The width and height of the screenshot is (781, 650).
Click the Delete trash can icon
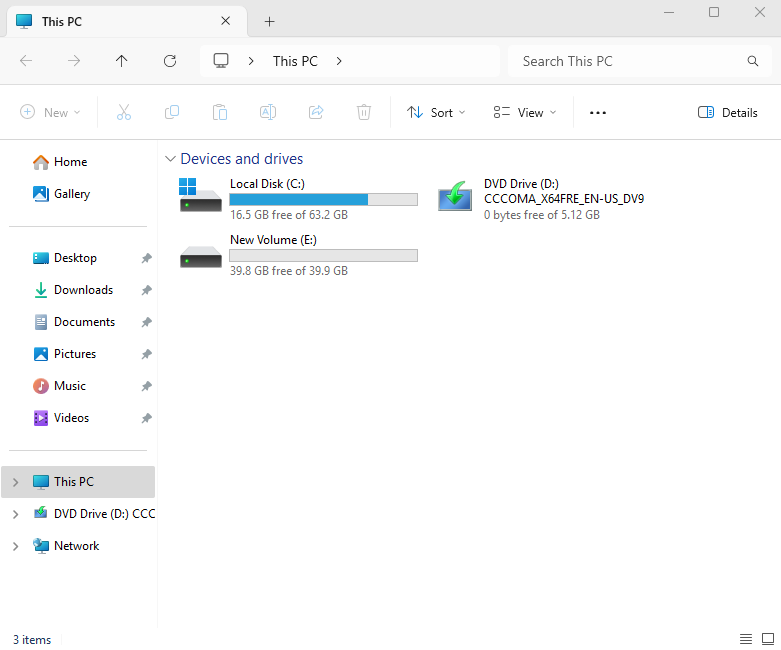(x=364, y=113)
